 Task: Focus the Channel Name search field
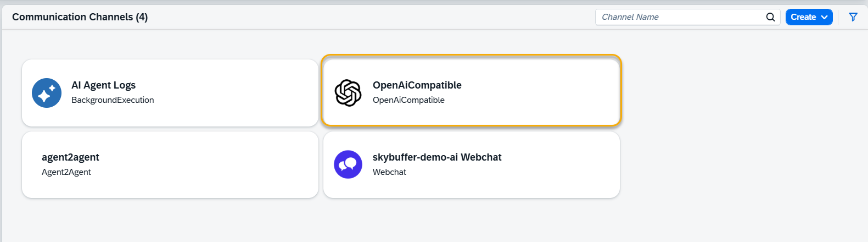pyautogui.click(x=680, y=17)
